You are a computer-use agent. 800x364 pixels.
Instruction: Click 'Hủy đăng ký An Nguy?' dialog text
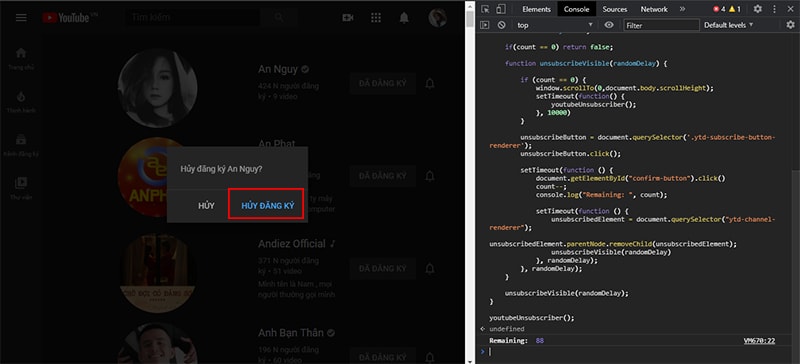pos(221,169)
